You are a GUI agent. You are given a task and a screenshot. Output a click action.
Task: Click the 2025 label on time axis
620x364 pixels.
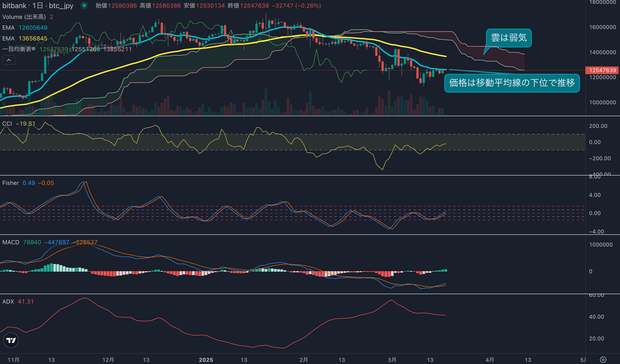(x=206, y=360)
